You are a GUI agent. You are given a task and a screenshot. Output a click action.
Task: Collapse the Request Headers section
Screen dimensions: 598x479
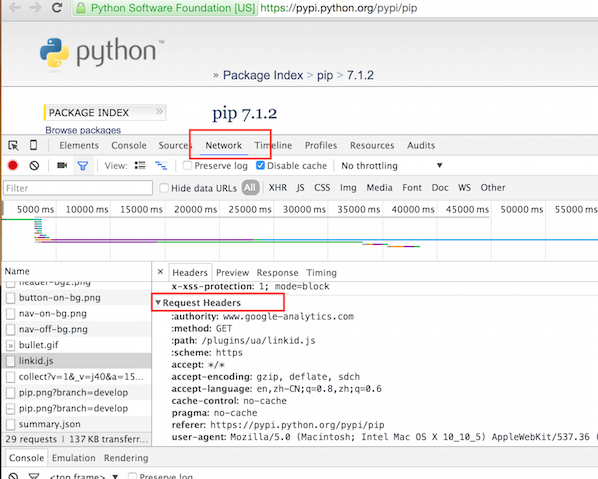158,302
